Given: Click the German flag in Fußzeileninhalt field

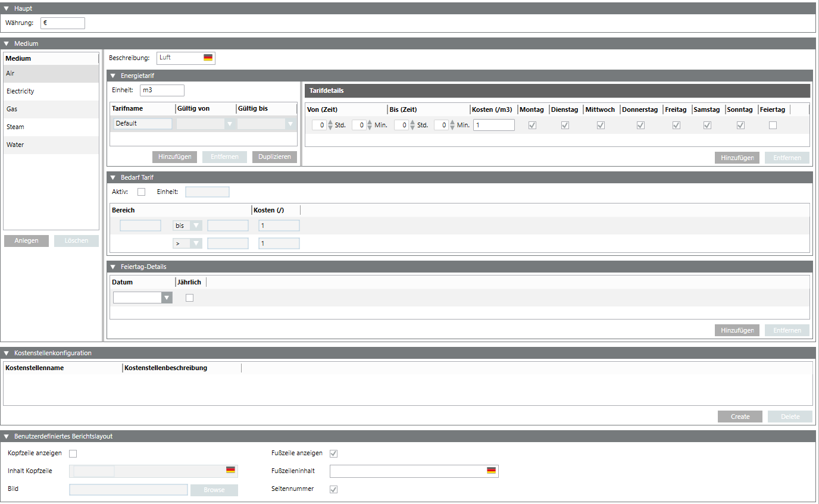Looking at the screenshot, I should click(491, 471).
